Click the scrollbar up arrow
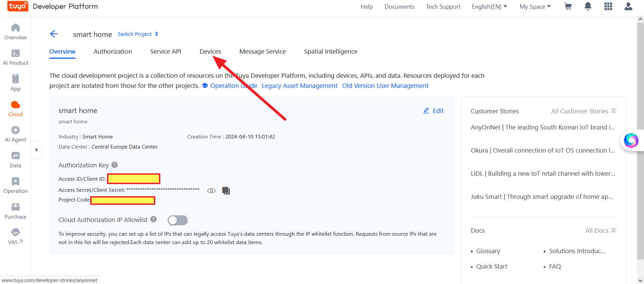Viewport: 644px width, 284px height. [x=640, y=19]
